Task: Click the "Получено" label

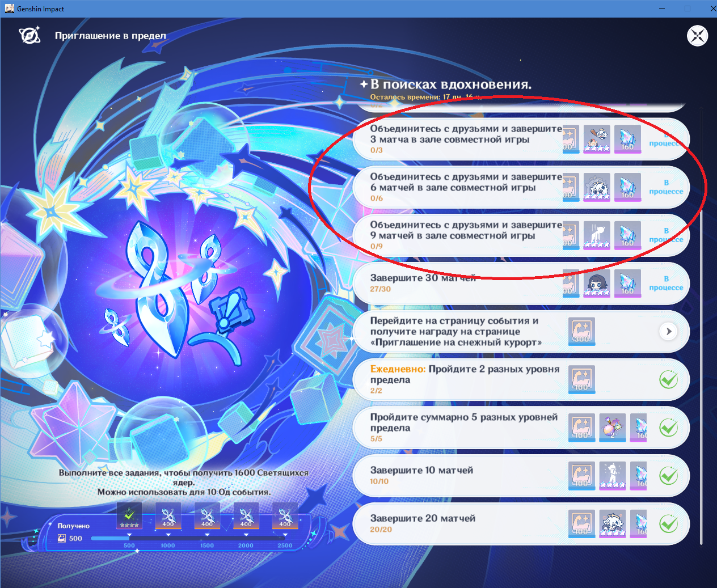Action: pyautogui.click(x=74, y=526)
